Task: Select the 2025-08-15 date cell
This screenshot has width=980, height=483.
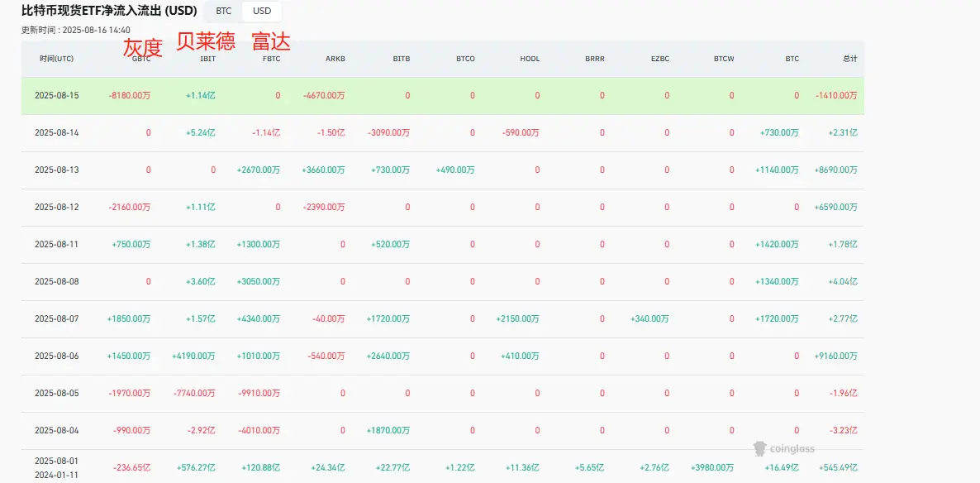Action: [x=55, y=96]
